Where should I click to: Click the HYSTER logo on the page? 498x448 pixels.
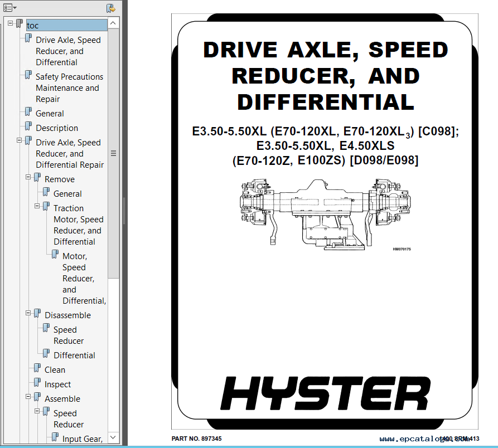coord(326,393)
